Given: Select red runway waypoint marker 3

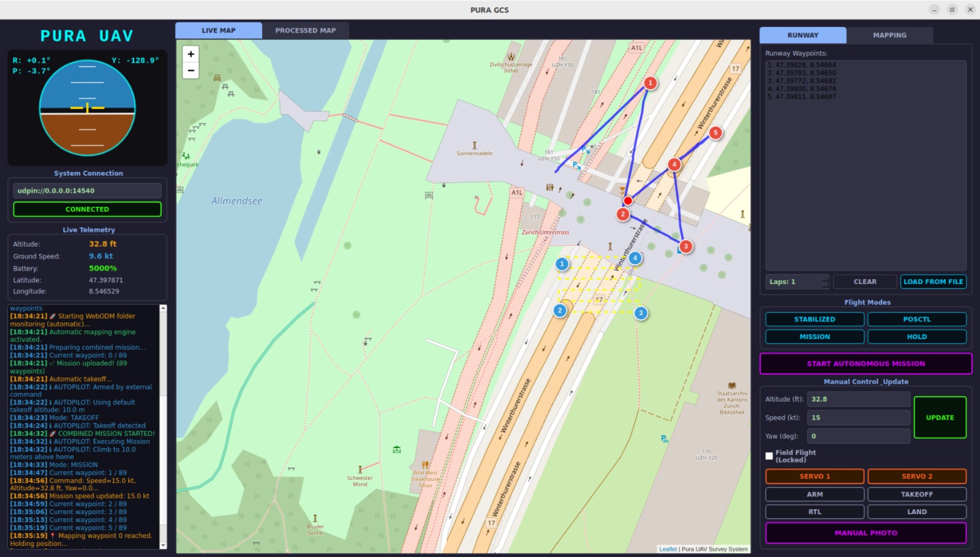Looking at the screenshot, I should coord(686,246).
